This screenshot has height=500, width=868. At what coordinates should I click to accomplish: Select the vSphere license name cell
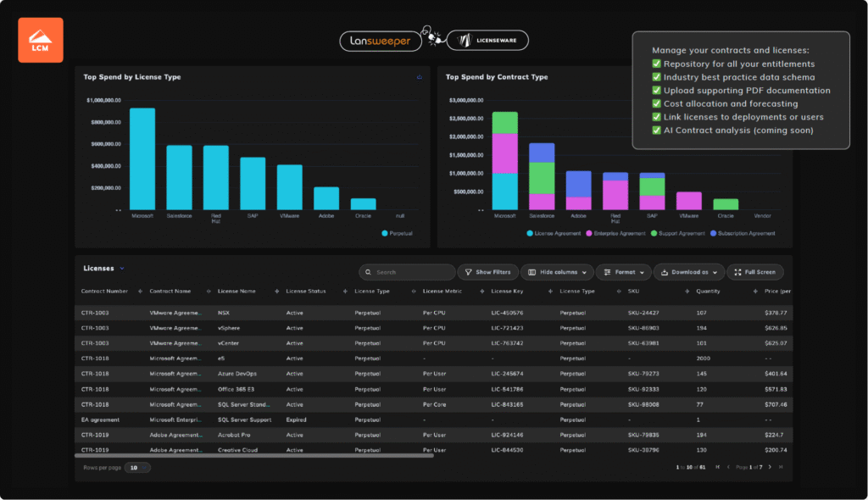tap(229, 328)
